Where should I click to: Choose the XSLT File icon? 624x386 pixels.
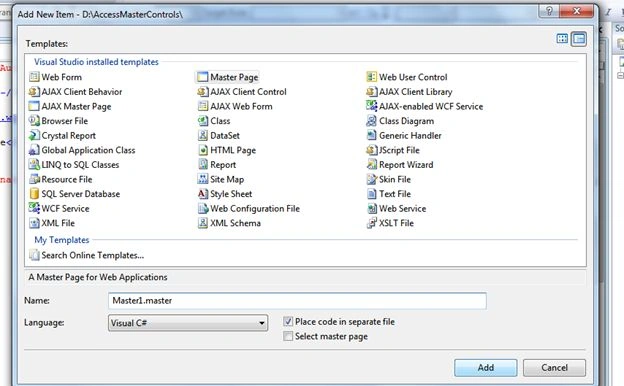point(371,223)
